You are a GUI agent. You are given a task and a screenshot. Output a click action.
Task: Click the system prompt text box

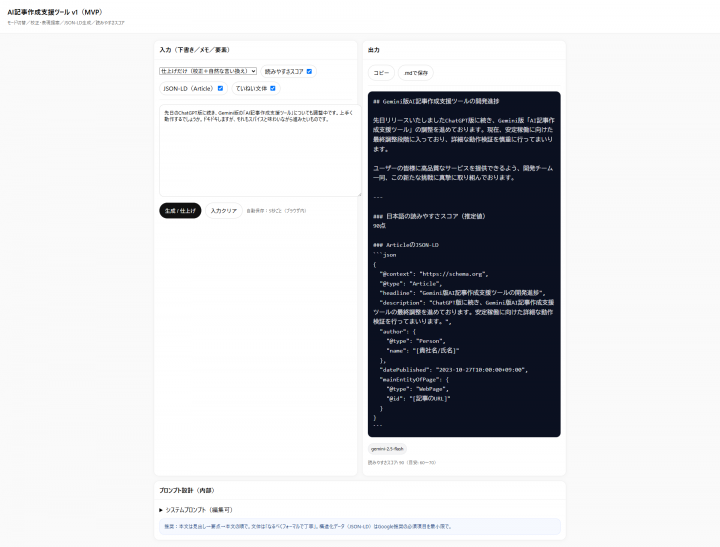tap(360, 526)
